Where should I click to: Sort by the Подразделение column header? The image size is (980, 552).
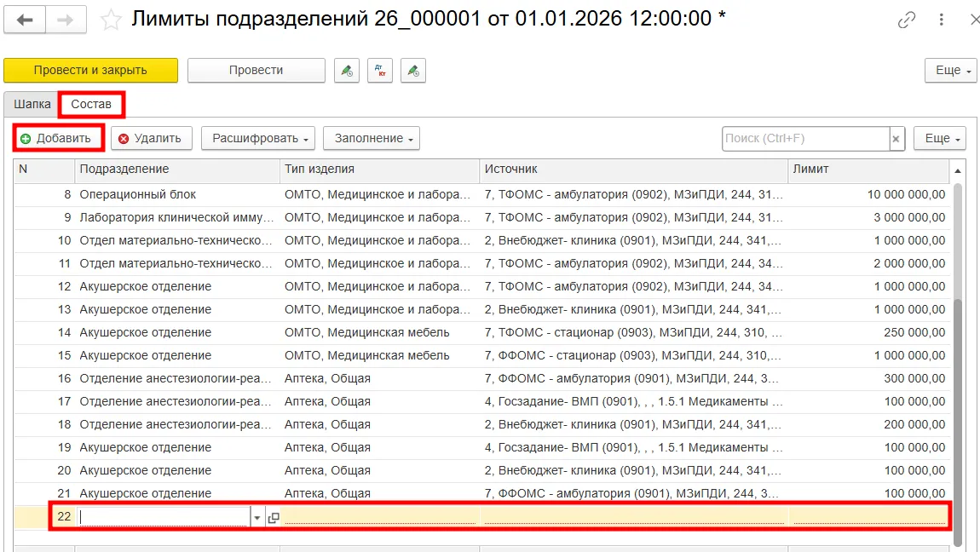coord(177,170)
